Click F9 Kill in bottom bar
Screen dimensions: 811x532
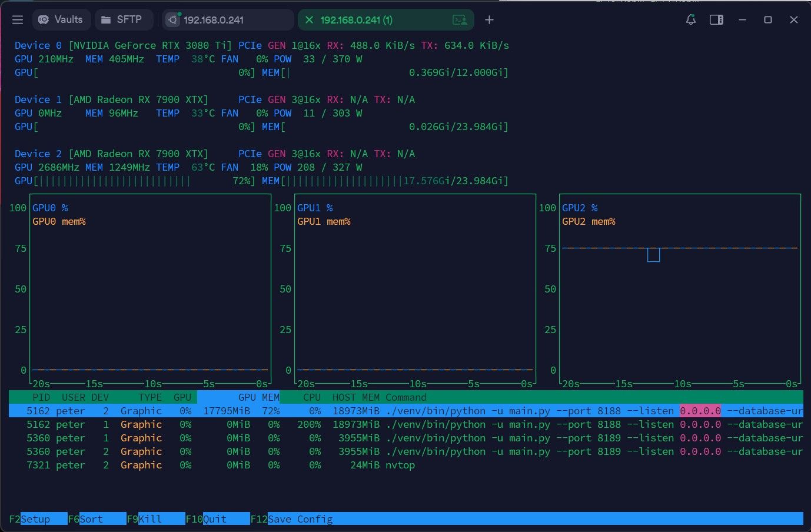150,519
